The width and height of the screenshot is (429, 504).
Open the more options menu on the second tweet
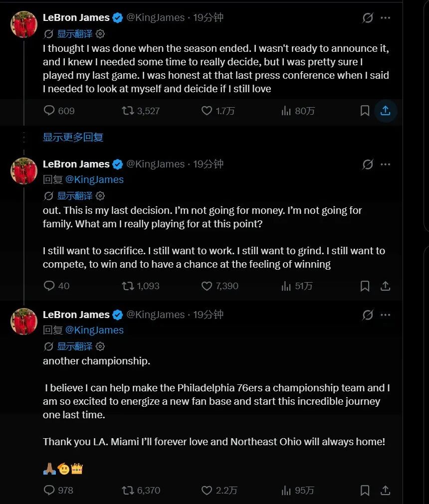click(385, 164)
